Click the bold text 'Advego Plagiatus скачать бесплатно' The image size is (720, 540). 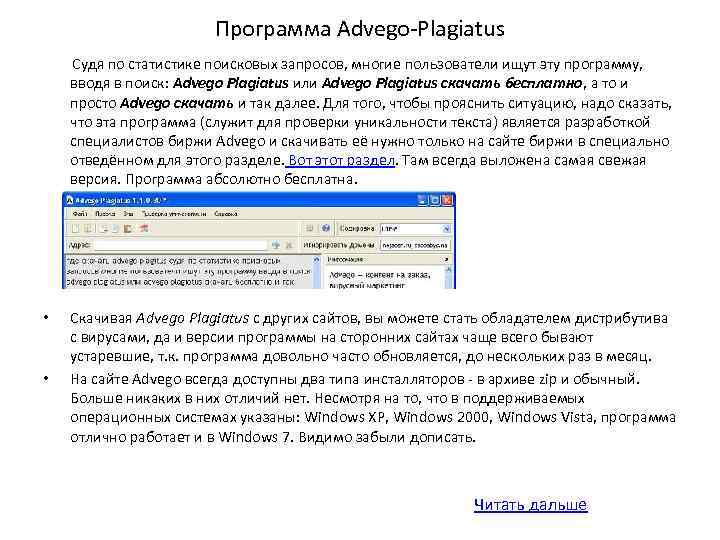[452, 84]
